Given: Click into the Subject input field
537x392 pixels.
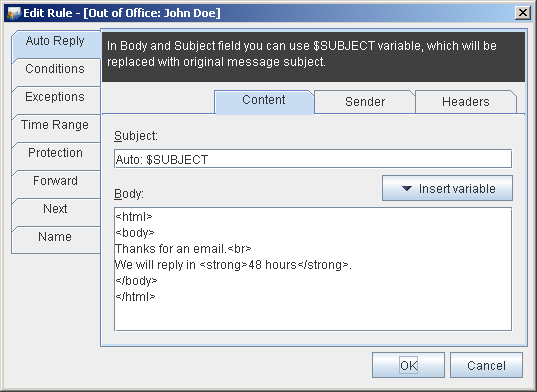Looking at the screenshot, I should click(x=313, y=159).
